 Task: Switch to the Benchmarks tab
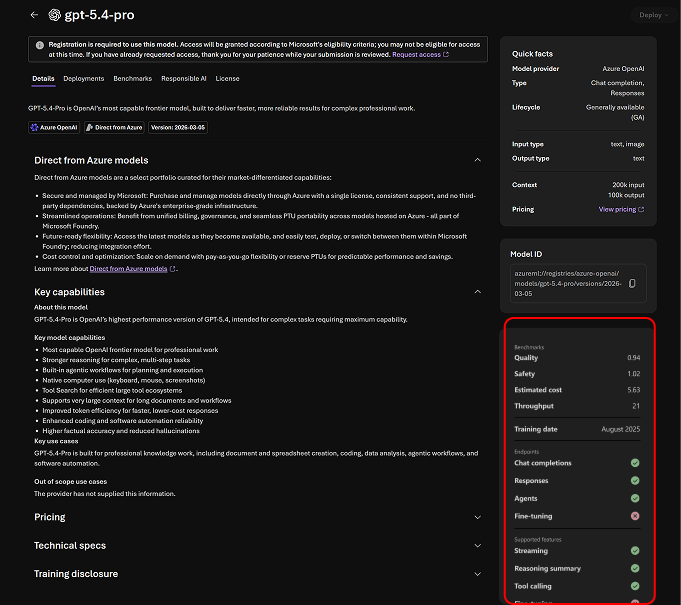click(x=133, y=78)
